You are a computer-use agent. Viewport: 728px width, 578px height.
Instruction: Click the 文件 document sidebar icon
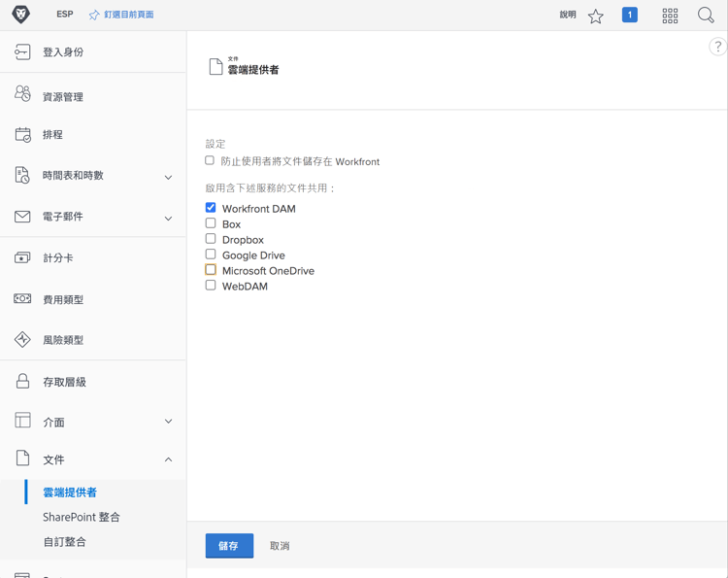22,459
